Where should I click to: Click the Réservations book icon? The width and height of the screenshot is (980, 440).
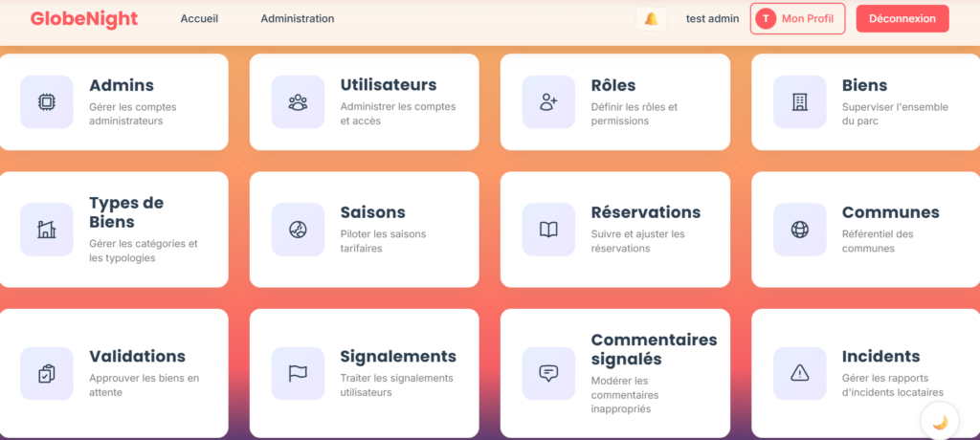[x=548, y=230]
